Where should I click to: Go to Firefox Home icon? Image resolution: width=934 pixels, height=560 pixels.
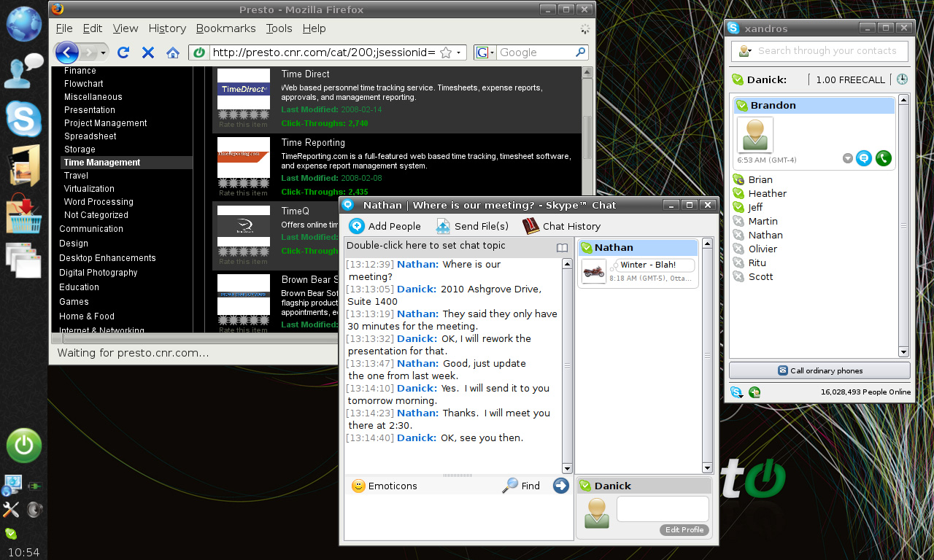pyautogui.click(x=173, y=52)
